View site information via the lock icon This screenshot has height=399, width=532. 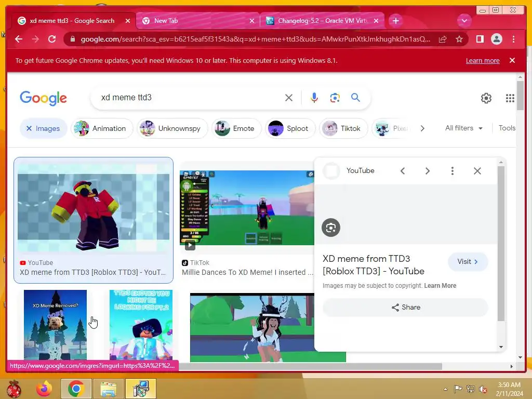72,39
